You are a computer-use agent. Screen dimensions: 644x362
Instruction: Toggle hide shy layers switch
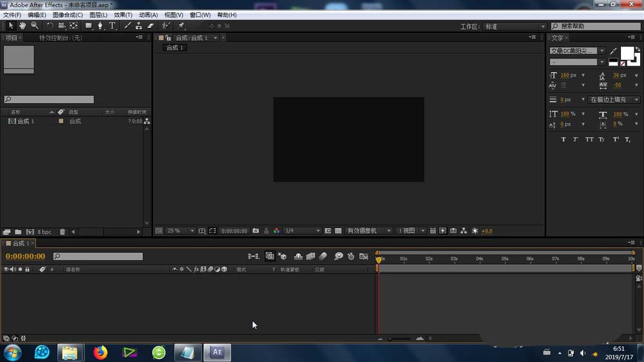click(298, 256)
